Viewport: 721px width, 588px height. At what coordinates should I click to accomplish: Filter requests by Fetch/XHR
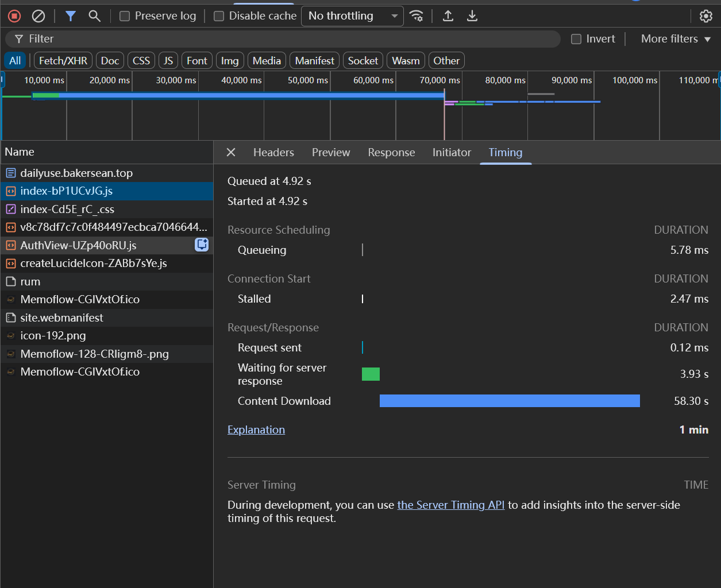point(63,60)
